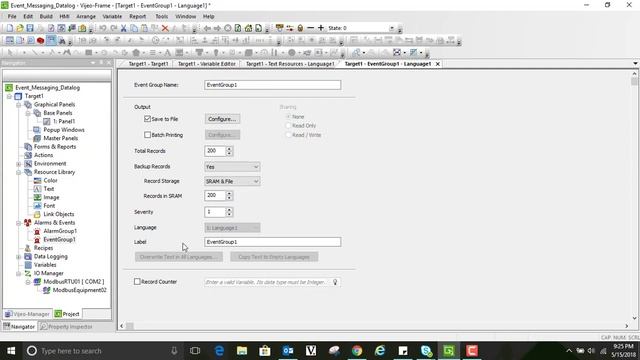Click the Record Counter variable field
The image size is (640, 360).
[x=273, y=282]
